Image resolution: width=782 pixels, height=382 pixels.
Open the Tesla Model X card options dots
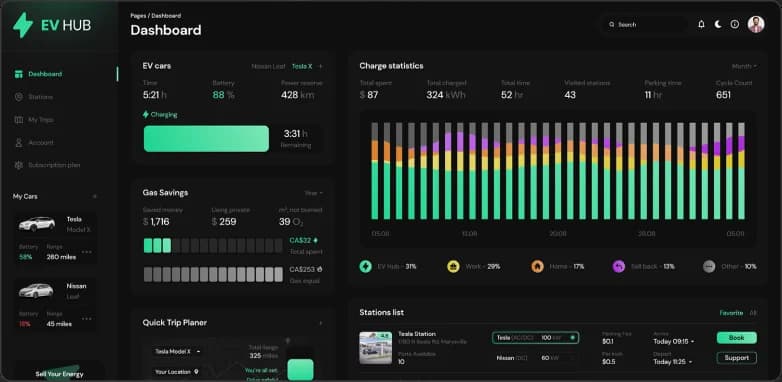click(87, 252)
